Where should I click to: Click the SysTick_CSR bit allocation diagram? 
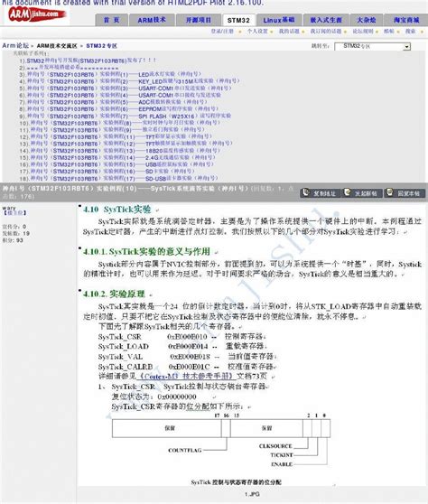[x=220, y=441]
